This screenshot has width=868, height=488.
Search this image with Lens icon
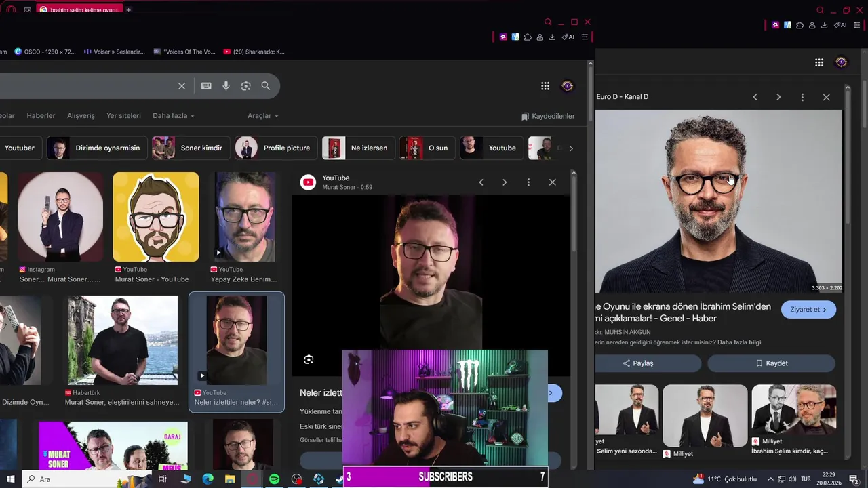click(x=309, y=359)
